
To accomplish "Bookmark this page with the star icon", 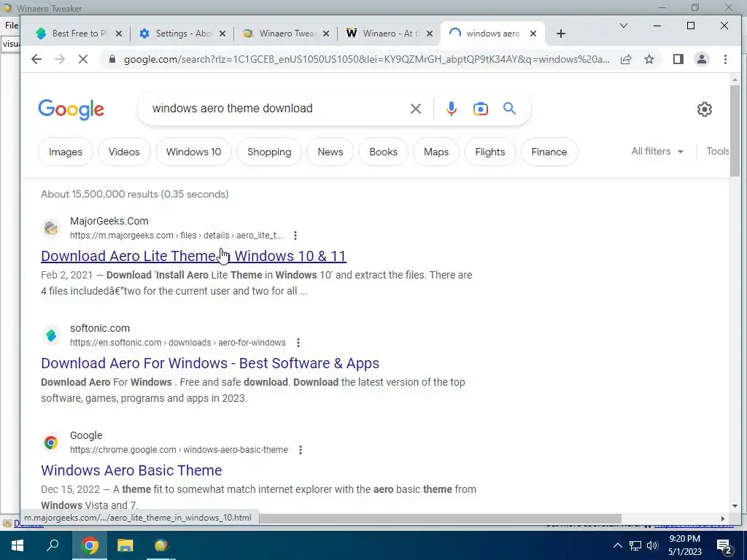I will tap(649, 59).
